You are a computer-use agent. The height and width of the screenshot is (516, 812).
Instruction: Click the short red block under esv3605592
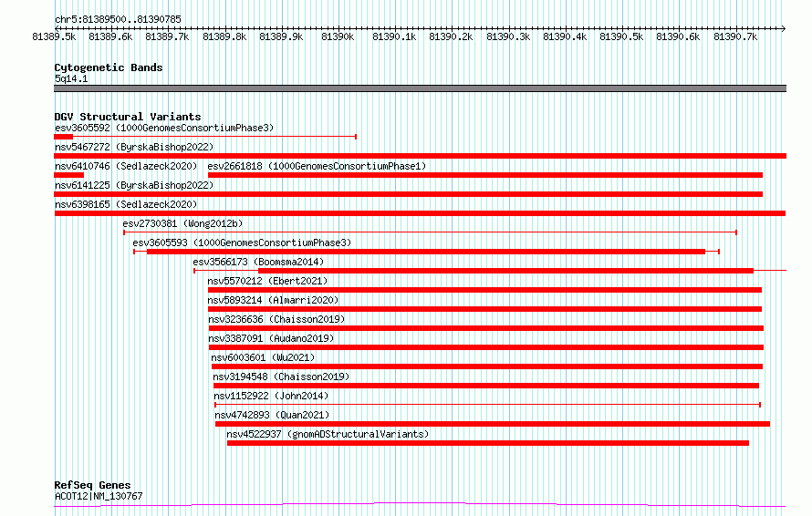(x=63, y=137)
